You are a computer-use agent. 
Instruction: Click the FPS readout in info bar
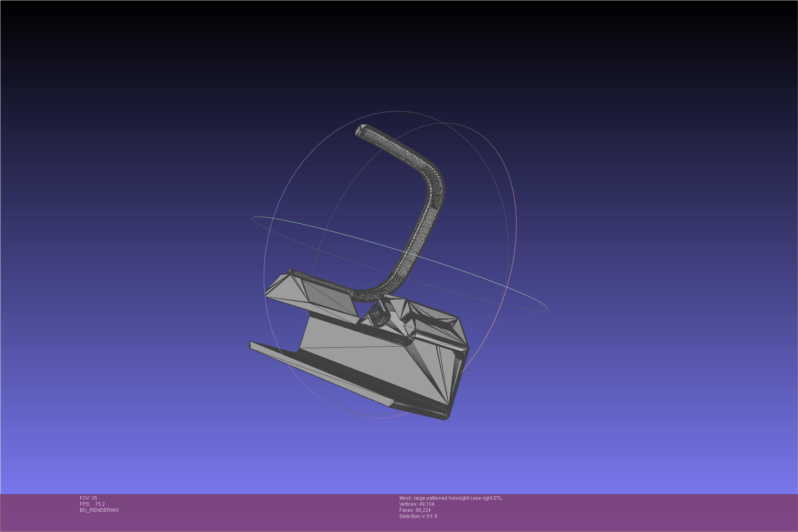[x=92, y=504]
